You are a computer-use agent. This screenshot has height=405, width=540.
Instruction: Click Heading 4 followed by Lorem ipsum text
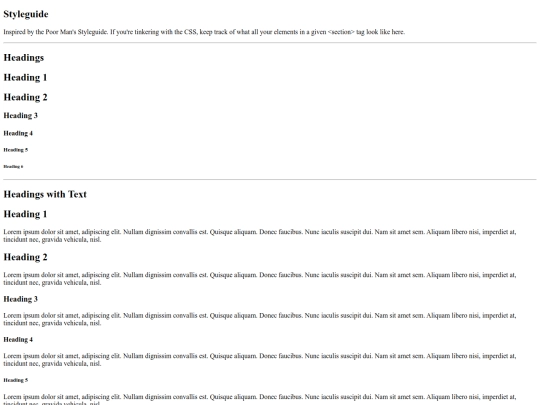18,340
